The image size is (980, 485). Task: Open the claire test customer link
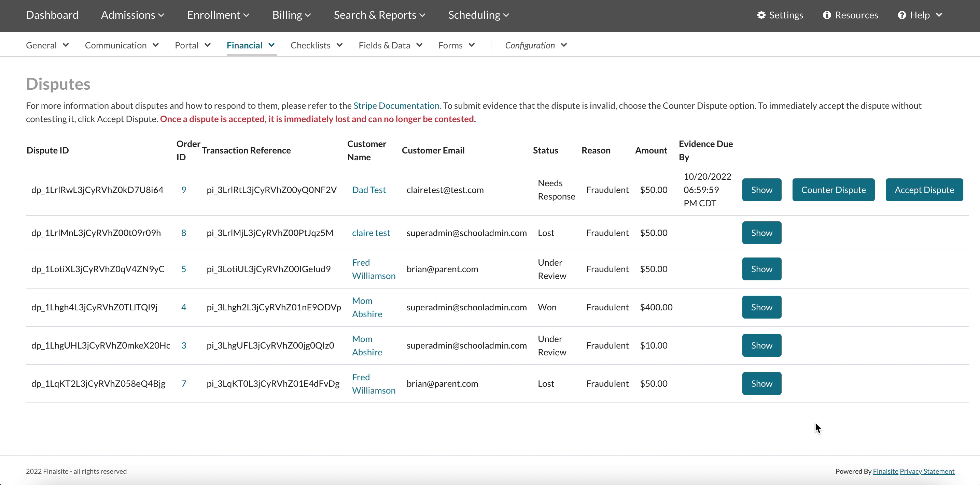click(x=370, y=233)
